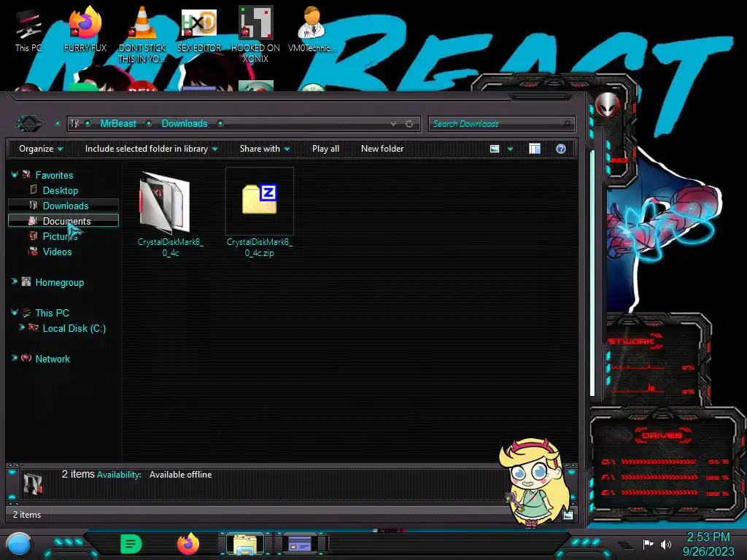The width and height of the screenshot is (747, 560).
Task: Select Local Disk (C:) in navigation pane
Action: (74, 329)
